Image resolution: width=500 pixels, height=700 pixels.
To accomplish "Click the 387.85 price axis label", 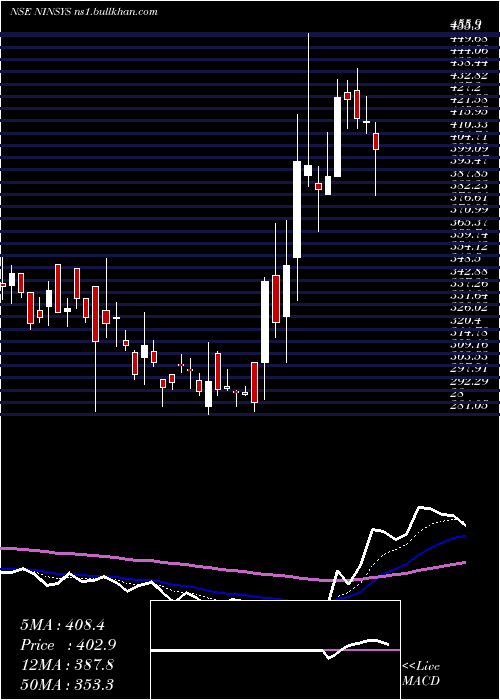I will (469, 173).
